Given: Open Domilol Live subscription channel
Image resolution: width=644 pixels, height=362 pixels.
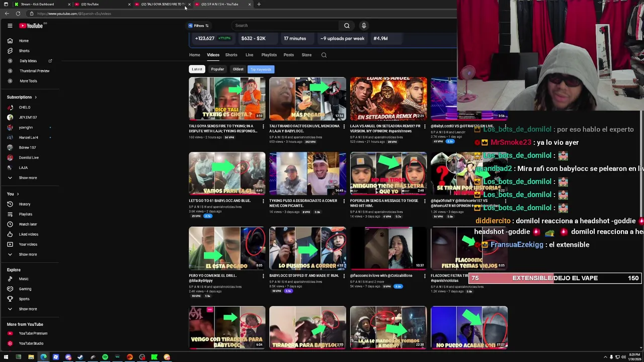Looking at the screenshot, I should coord(29,157).
